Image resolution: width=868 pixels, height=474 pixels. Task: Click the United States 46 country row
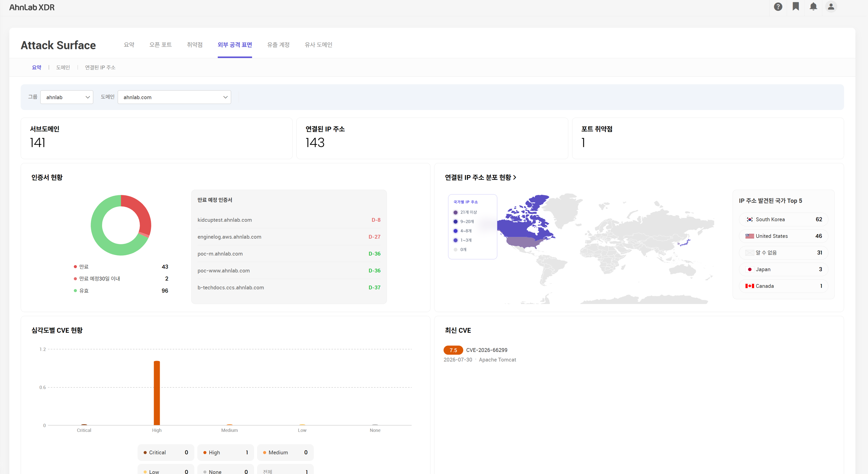point(783,236)
